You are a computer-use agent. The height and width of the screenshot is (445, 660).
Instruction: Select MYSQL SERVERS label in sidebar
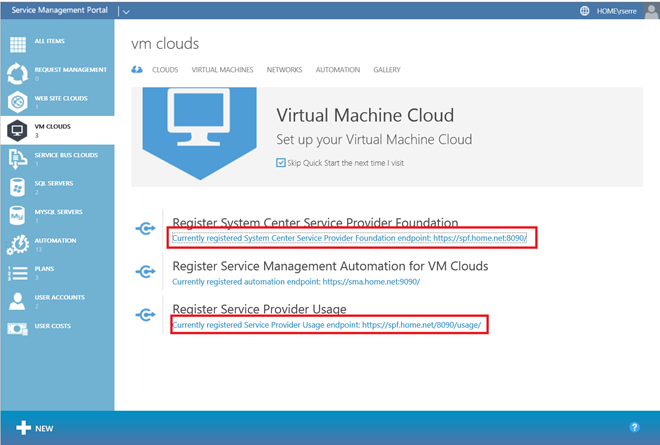59,212
